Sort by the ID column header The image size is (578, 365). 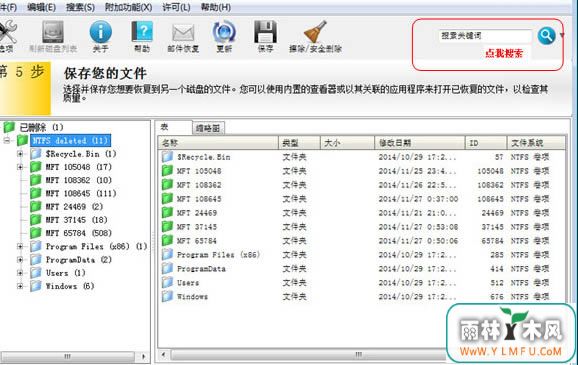(x=486, y=143)
